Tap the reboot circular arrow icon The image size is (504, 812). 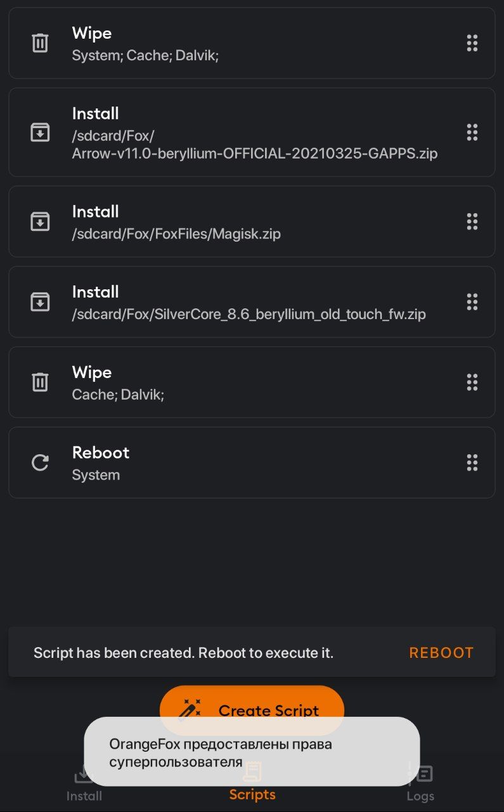tap(40, 462)
